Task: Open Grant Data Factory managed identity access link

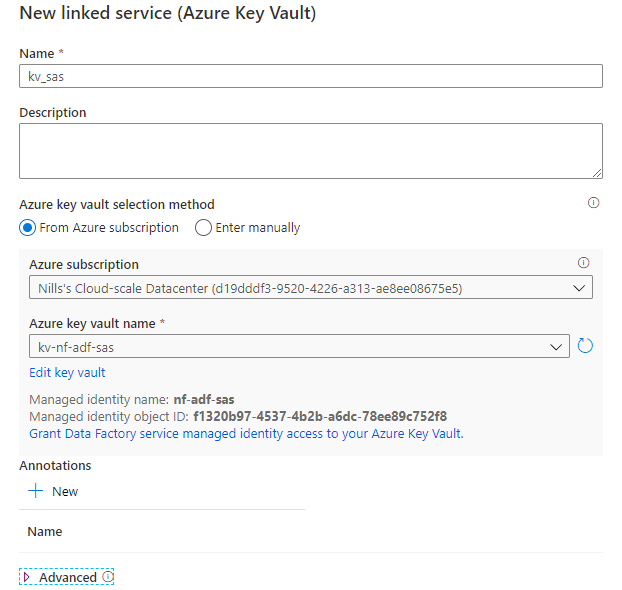Action: coord(246,434)
